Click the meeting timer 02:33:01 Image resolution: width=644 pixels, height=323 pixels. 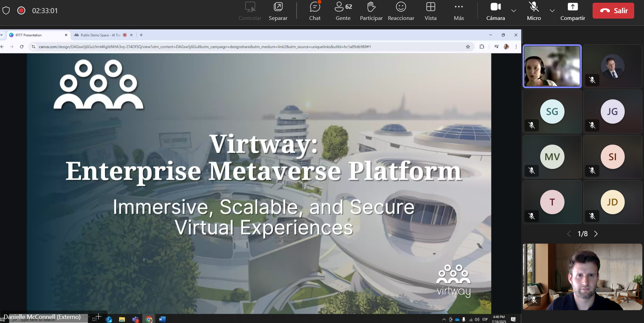45,11
